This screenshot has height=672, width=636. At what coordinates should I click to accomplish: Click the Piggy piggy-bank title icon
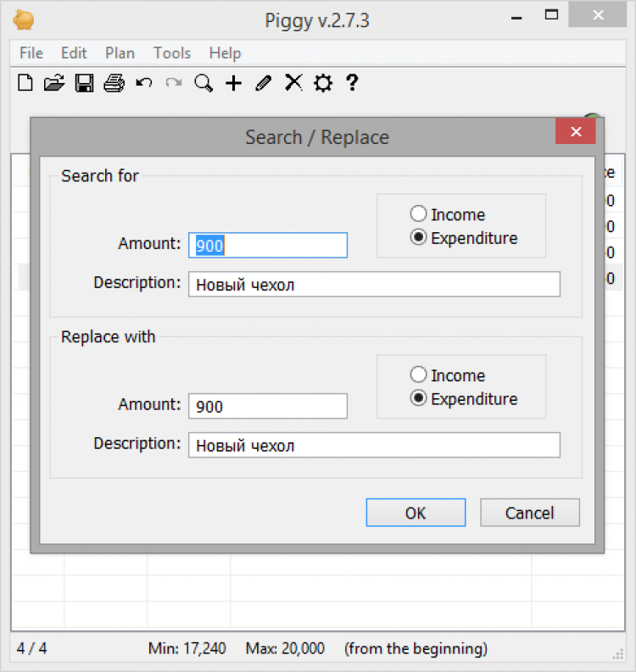pos(24,19)
